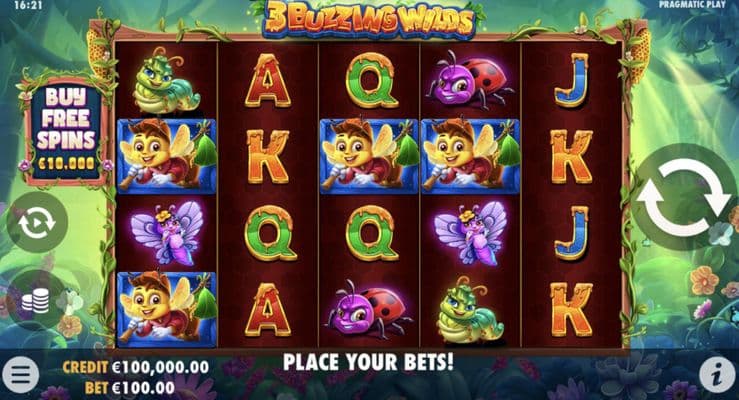Click the bee wild symbol on third reel
The height and width of the screenshot is (400, 739).
tap(369, 156)
